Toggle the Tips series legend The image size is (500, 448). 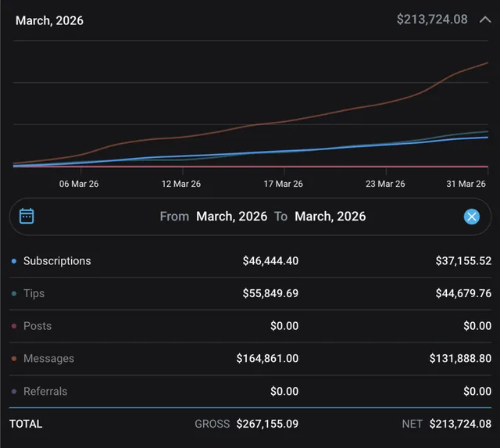(34, 293)
